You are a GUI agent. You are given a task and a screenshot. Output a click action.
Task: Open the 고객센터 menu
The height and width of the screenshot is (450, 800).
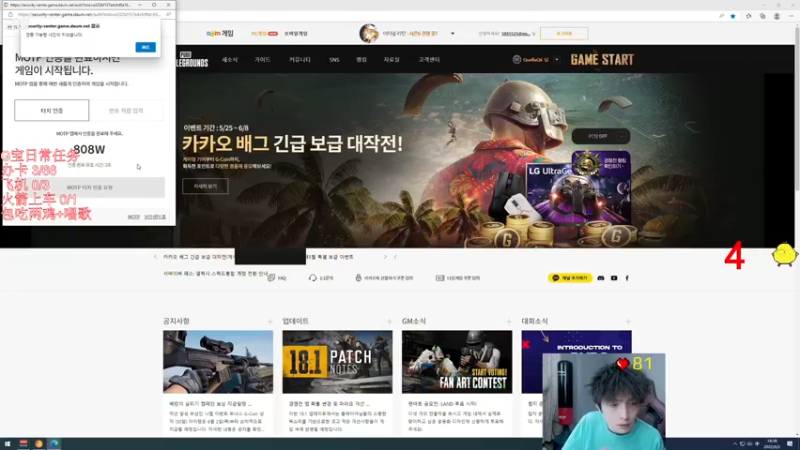(x=429, y=60)
